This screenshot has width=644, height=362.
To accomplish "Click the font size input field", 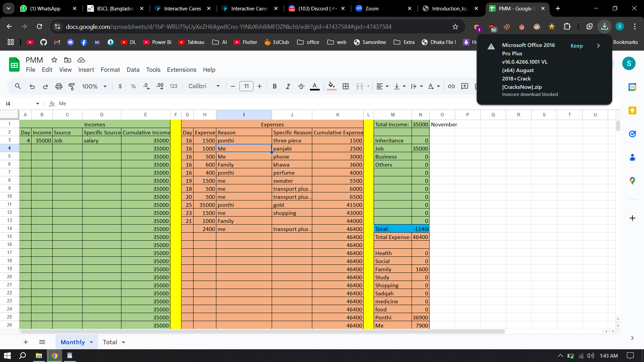I will pos(246,86).
